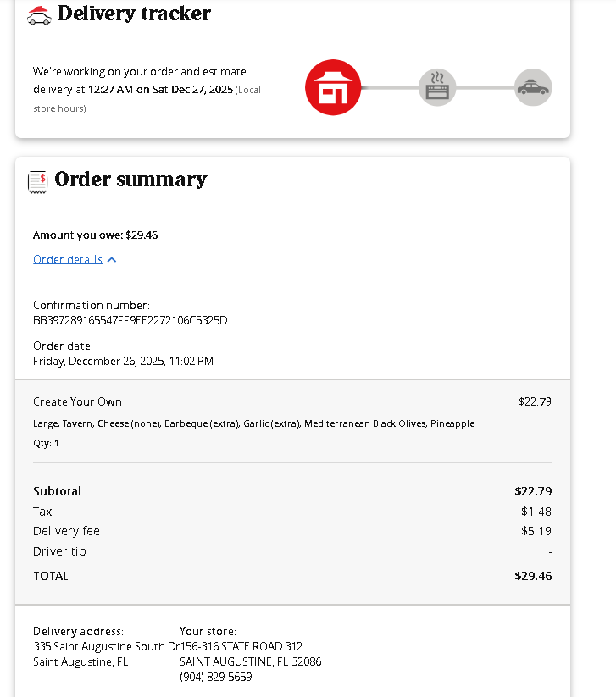This screenshot has width=616, height=697.
Task: Click the Delivery tracker car logo icon
Action: tap(39, 14)
